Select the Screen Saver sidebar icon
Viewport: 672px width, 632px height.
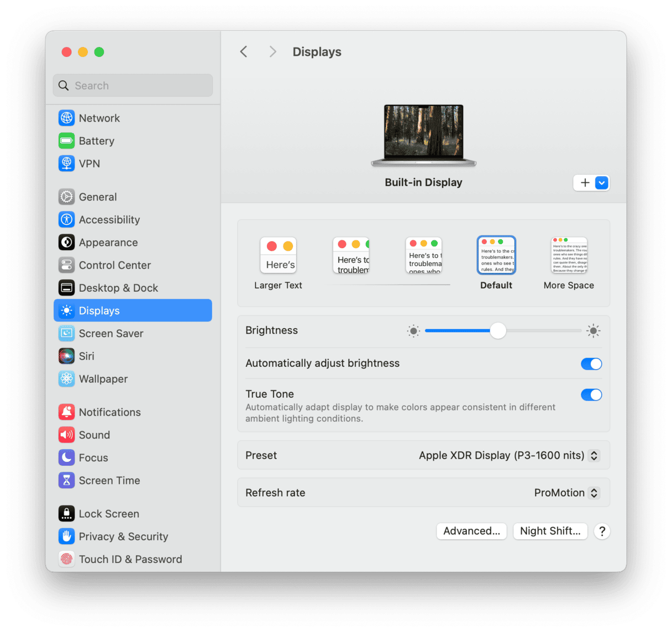point(66,333)
